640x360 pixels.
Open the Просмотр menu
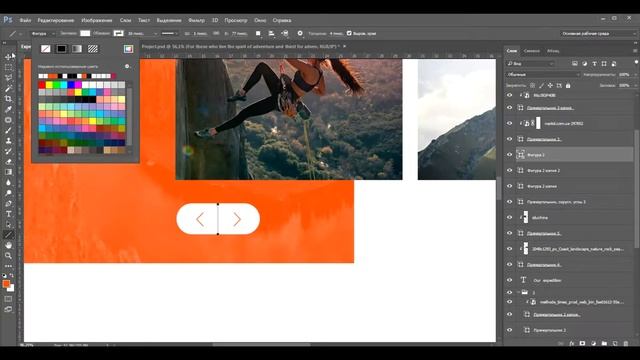[236, 20]
